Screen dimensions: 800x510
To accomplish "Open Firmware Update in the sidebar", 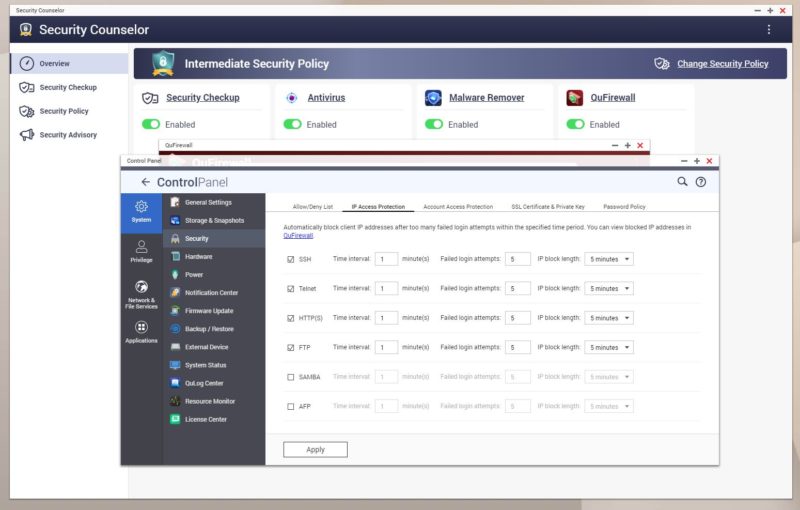I will click(211, 311).
